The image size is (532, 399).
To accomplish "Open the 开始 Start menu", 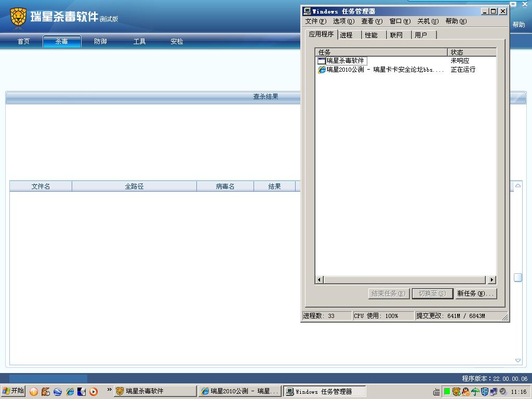I will [13, 391].
